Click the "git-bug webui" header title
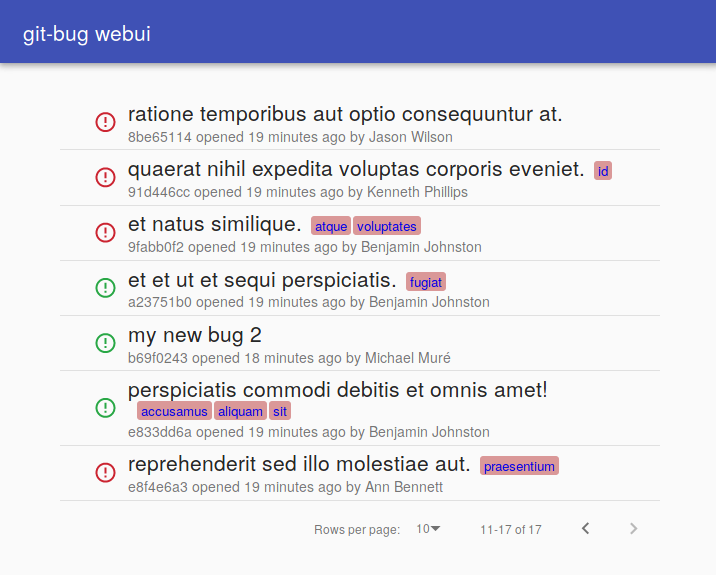716x575 pixels. pos(87,34)
